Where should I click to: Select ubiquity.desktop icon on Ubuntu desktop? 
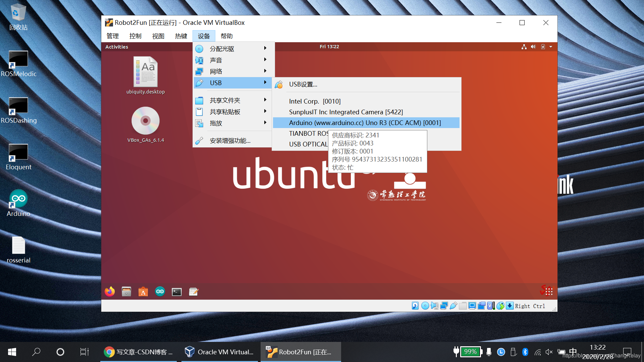[146, 75]
